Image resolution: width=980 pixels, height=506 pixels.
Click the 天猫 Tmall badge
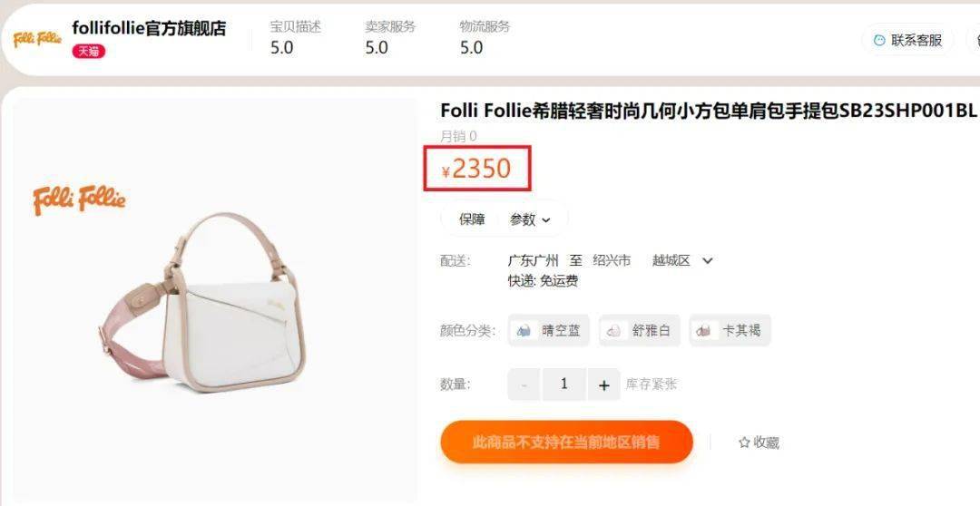(x=89, y=51)
